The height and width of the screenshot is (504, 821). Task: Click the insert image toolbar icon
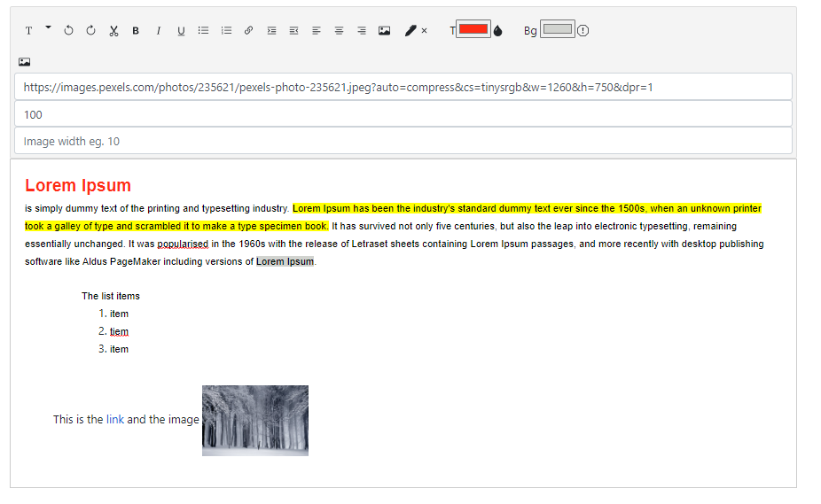pyautogui.click(x=384, y=31)
